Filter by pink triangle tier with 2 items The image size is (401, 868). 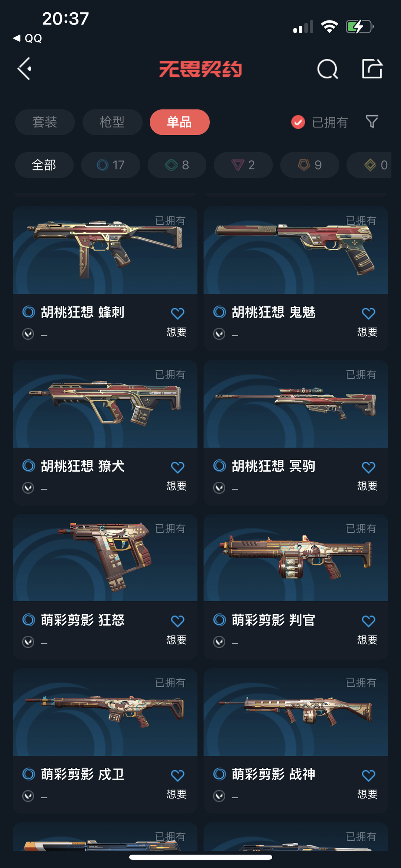click(x=243, y=165)
